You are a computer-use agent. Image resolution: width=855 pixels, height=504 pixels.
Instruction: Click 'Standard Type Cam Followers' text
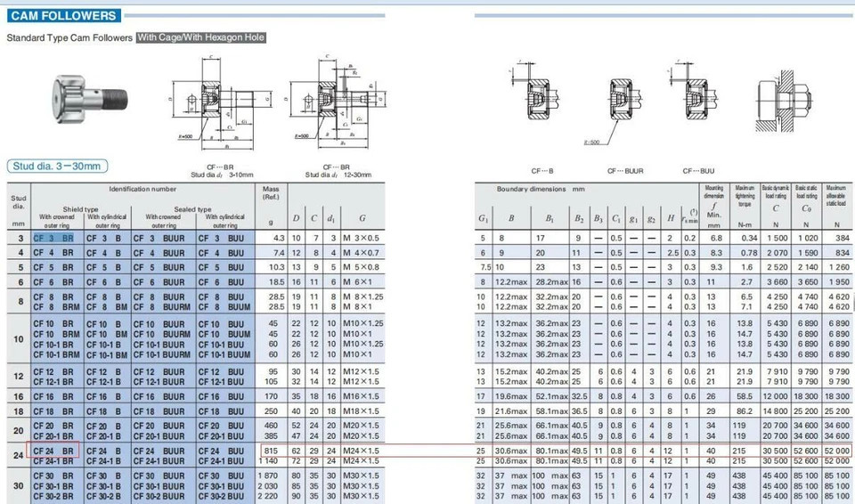pos(69,38)
